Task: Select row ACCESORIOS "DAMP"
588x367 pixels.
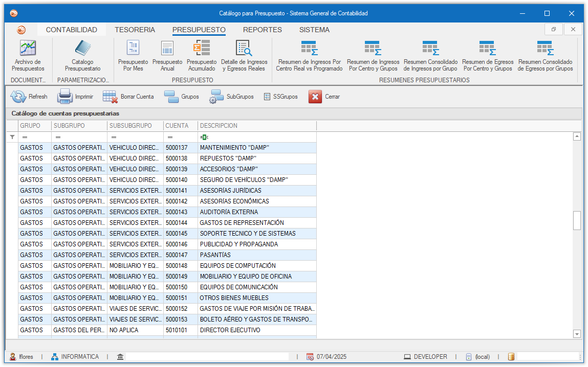Action: coord(167,169)
